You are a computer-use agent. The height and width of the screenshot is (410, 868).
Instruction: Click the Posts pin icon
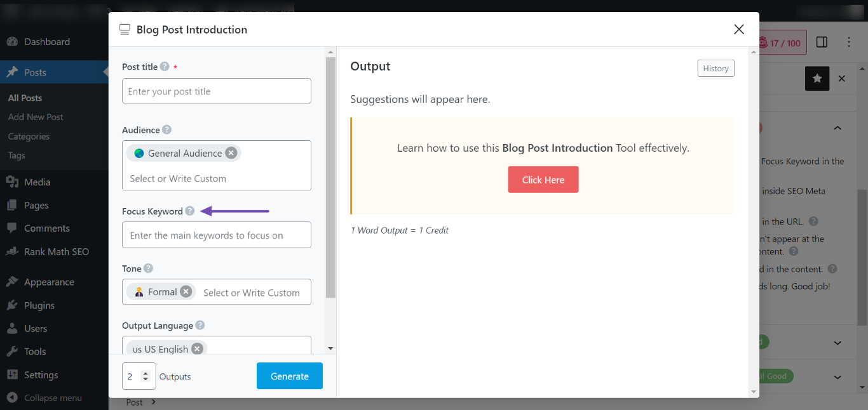pos(12,72)
